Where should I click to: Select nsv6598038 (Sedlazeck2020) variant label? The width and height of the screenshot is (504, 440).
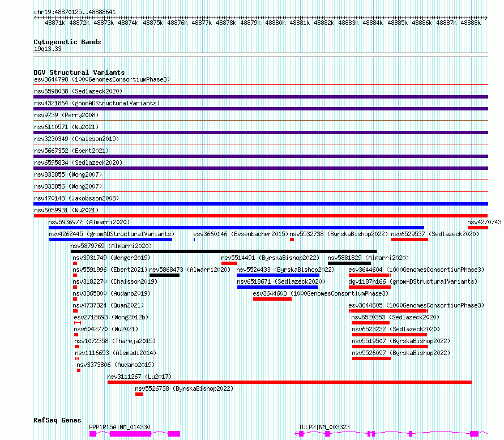point(78,91)
